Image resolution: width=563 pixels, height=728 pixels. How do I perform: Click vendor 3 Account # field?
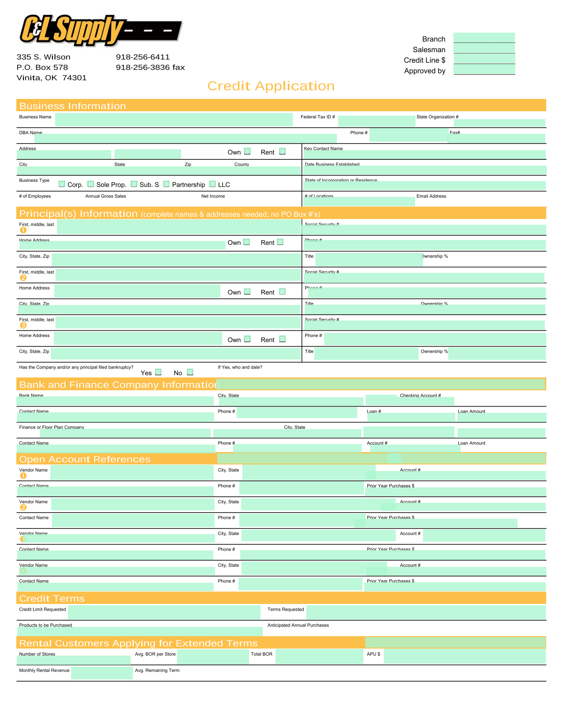click(x=484, y=536)
